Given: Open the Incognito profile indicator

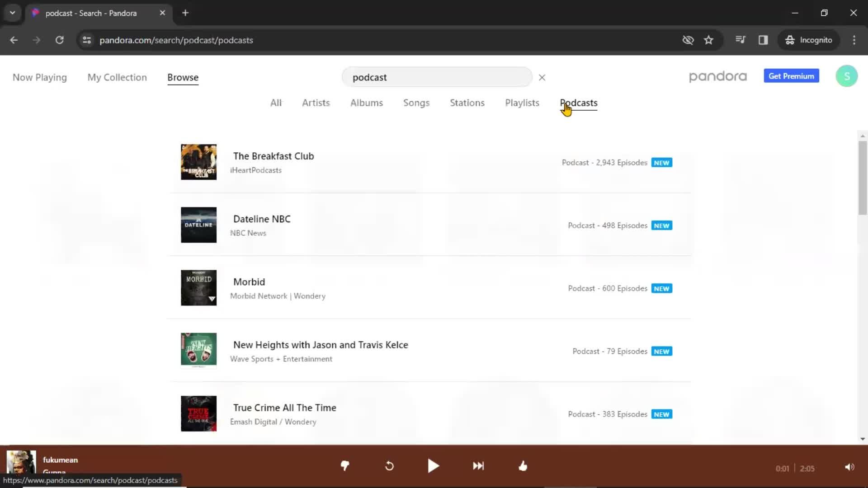Looking at the screenshot, I should (808, 40).
